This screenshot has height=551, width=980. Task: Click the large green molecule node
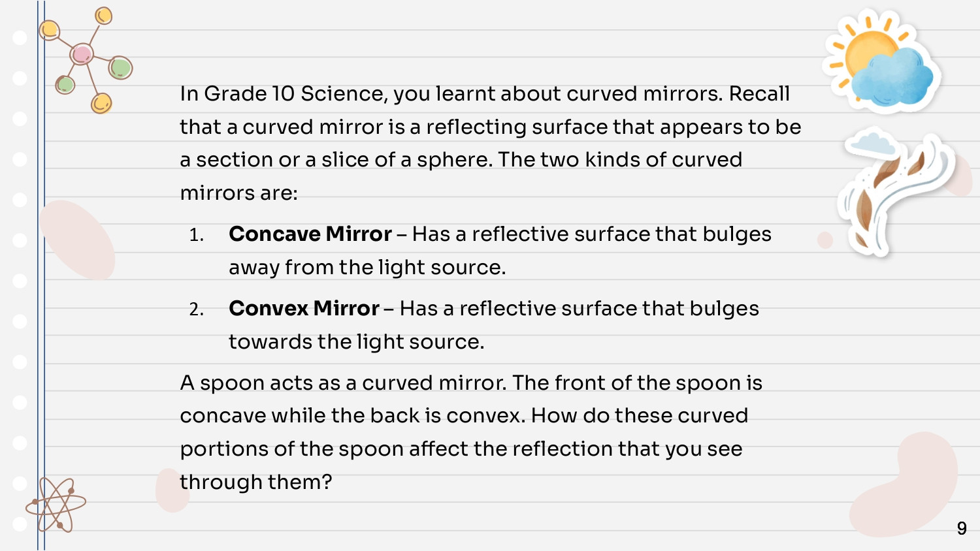point(120,67)
